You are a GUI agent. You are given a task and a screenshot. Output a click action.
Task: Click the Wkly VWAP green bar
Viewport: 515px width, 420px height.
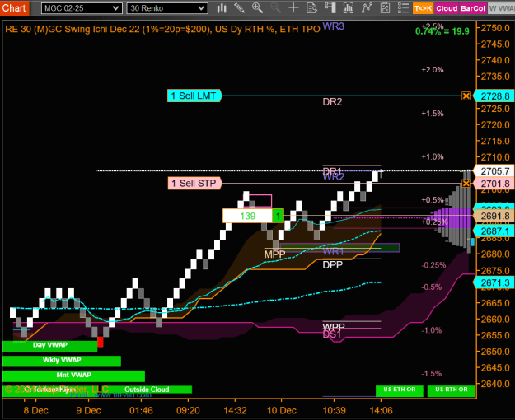[62, 361]
